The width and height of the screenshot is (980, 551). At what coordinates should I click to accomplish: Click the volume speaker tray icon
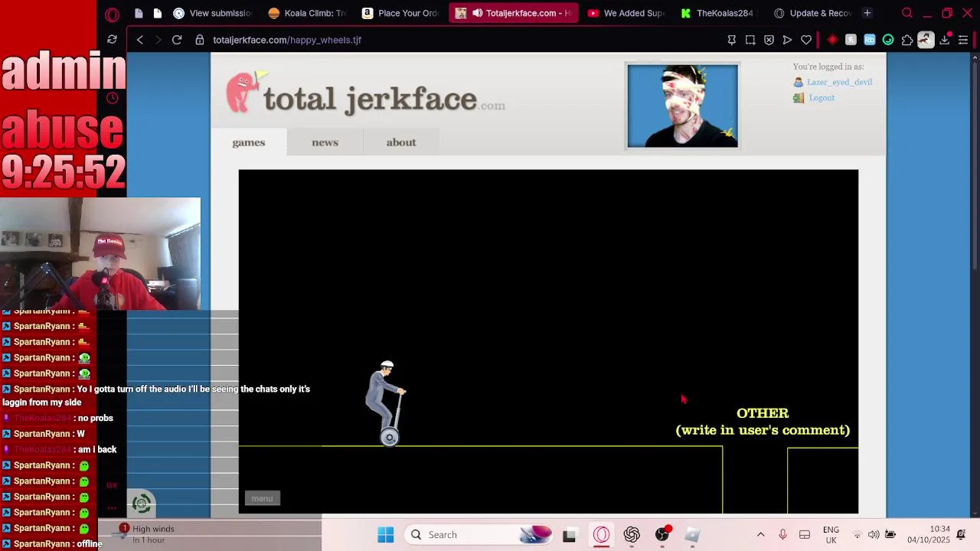tap(874, 534)
